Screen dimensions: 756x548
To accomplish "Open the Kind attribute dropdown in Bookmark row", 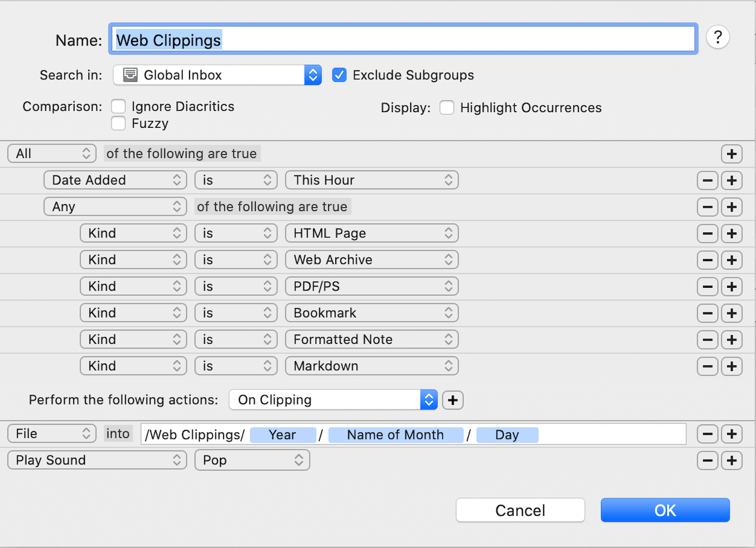I will pos(133,312).
